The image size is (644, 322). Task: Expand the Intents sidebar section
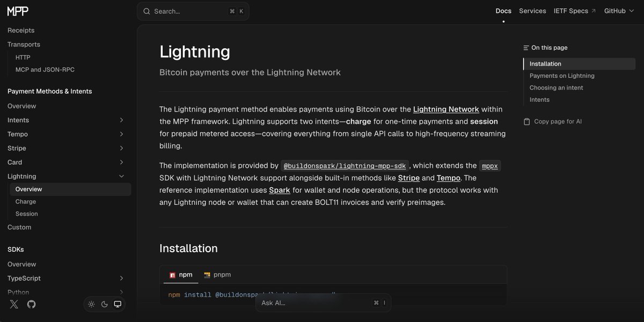(x=121, y=120)
